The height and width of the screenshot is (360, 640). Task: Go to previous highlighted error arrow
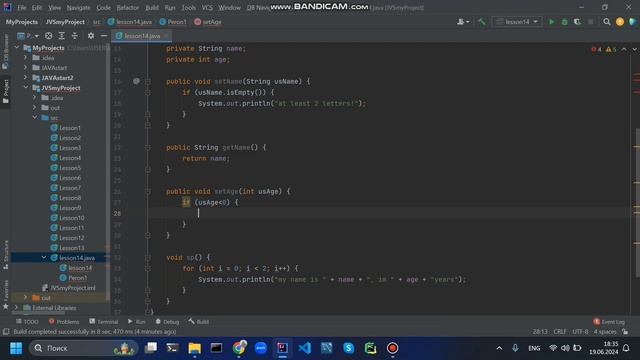pos(624,49)
